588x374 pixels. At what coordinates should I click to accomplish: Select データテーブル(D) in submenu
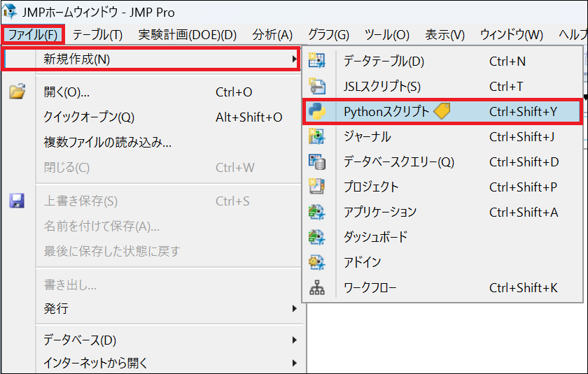click(442, 61)
